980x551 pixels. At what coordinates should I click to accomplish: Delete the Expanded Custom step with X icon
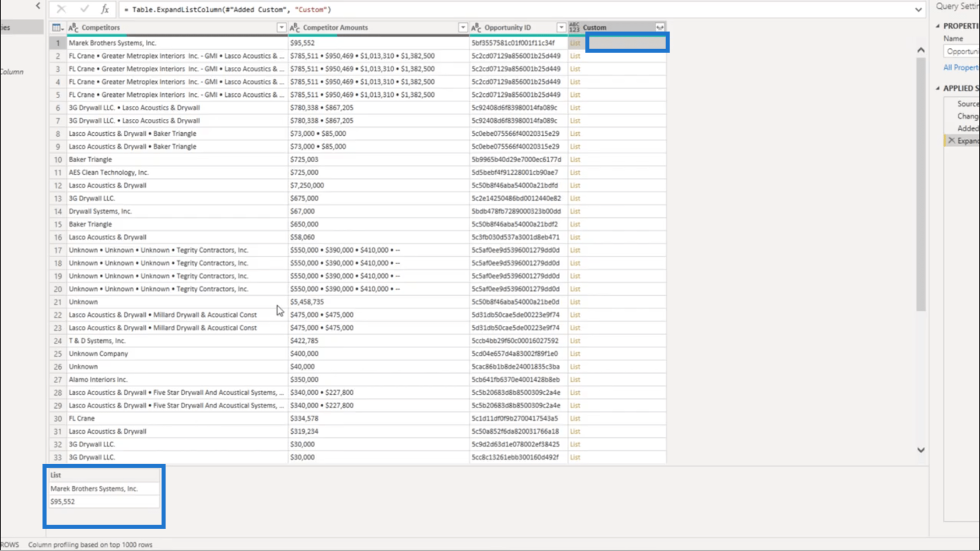tap(951, 141)
